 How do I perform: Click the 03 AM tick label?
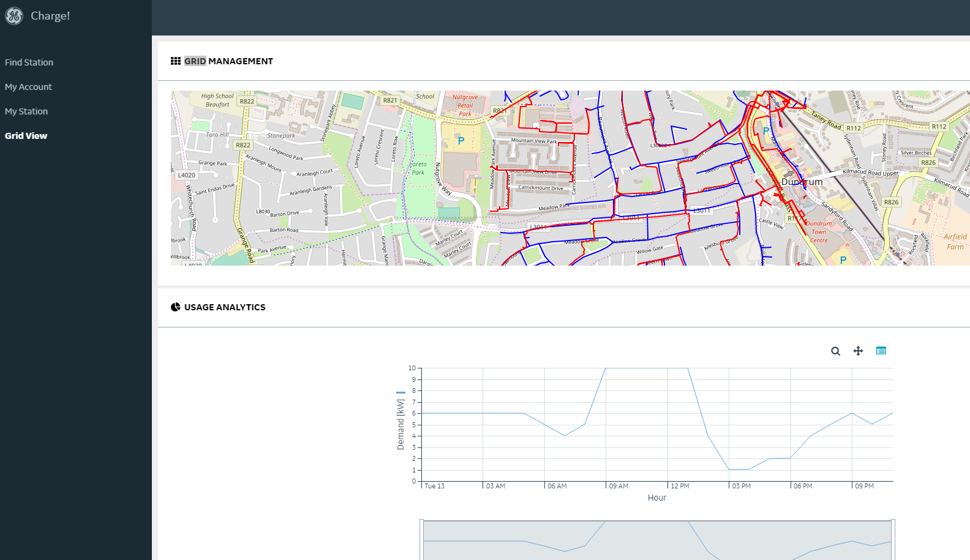(495, 486)
